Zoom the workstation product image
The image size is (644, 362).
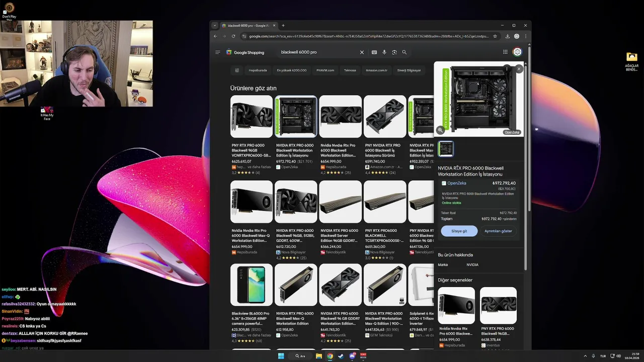(440, 130)
